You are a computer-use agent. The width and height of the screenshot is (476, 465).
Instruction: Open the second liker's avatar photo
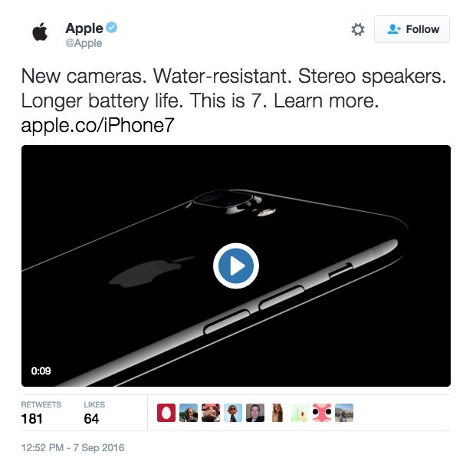(x=189, y=413)
